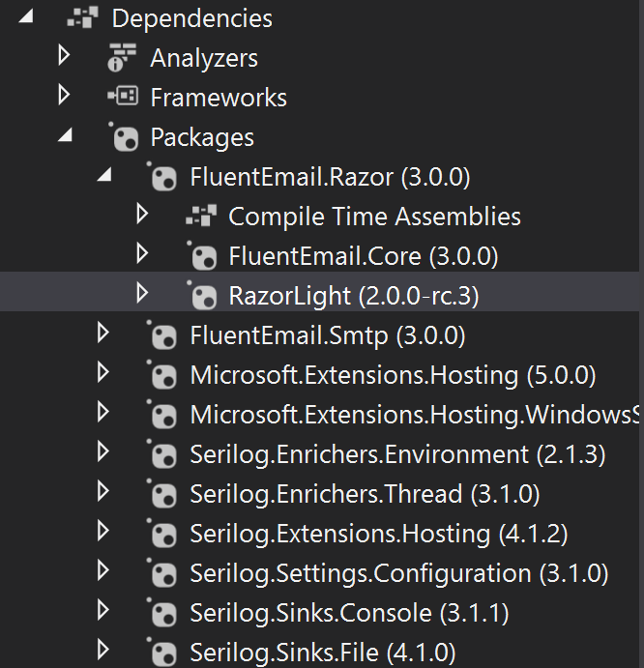
Task: Click the Compile Time Assemblies icon
Action: pyautogui.click(x=201, y=216)
